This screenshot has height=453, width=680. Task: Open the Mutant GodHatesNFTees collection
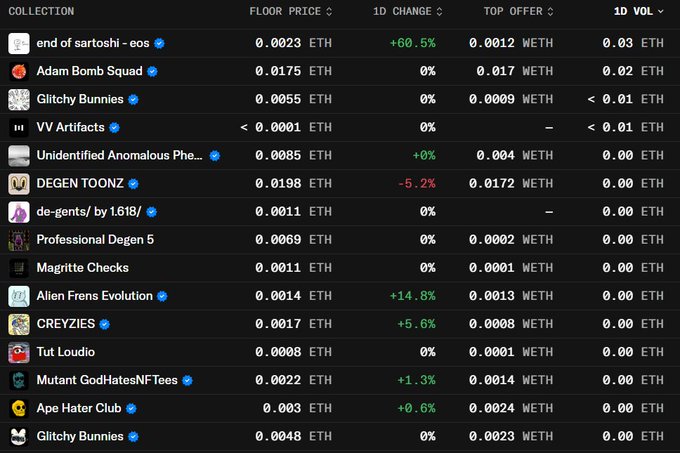point(107,380)
